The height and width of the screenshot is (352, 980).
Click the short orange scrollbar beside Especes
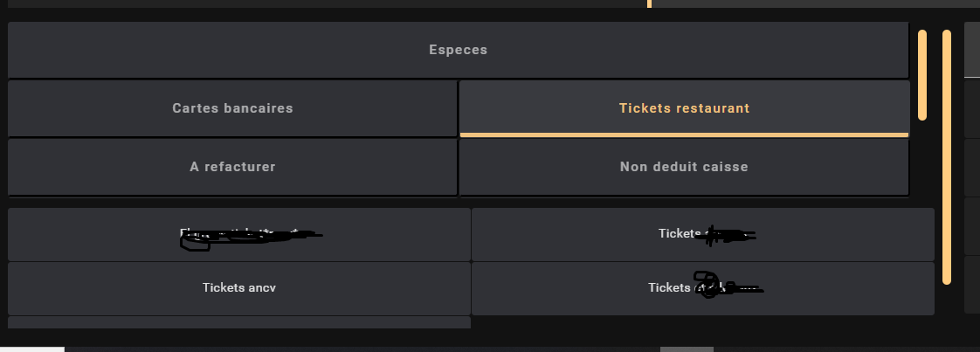coord(922,74)
